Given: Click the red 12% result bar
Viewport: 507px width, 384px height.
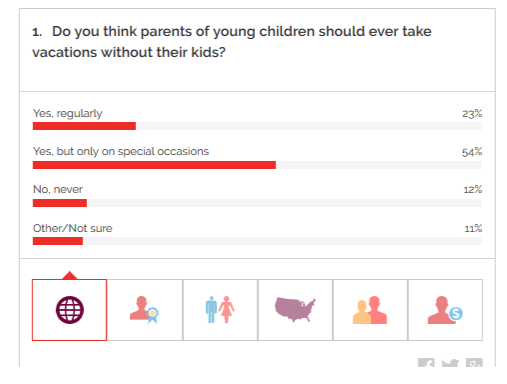Looking at the screenshot, I should click(x=60, y=203).
